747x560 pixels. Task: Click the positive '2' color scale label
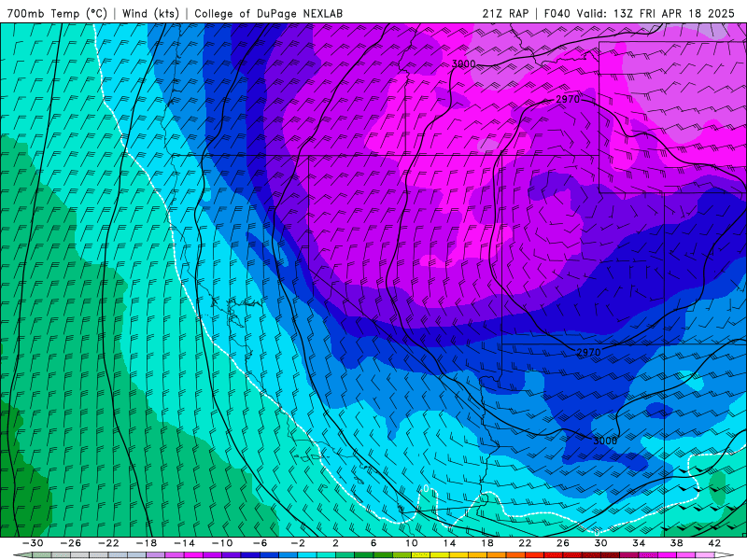point(335,543)
